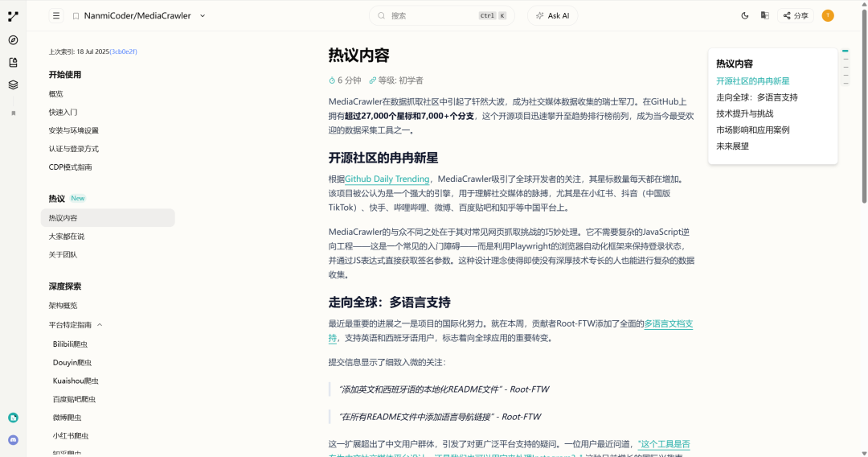Open the link starting with 这个工具是否

(664, 443)
